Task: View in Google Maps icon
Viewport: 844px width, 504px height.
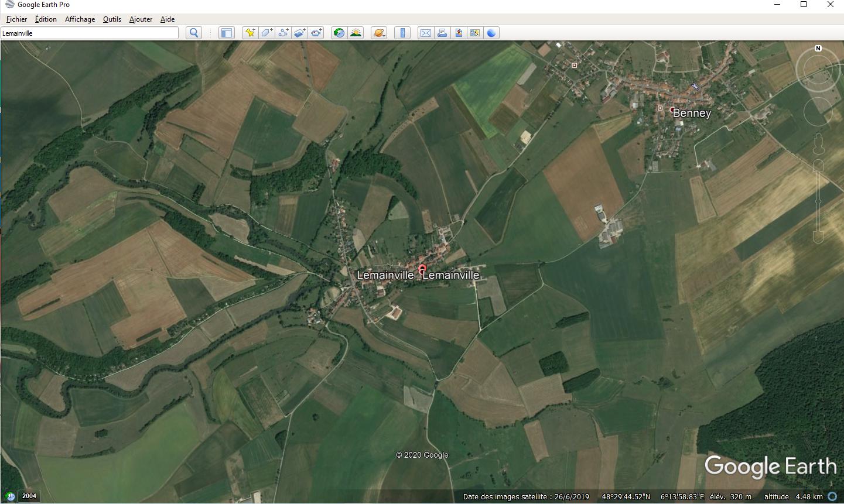Action: coord(475,33)
